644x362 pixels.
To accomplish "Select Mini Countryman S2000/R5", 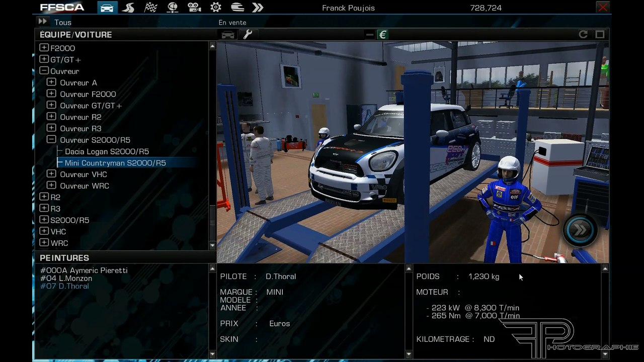I will pyautogui.click(x=115, y=163).
